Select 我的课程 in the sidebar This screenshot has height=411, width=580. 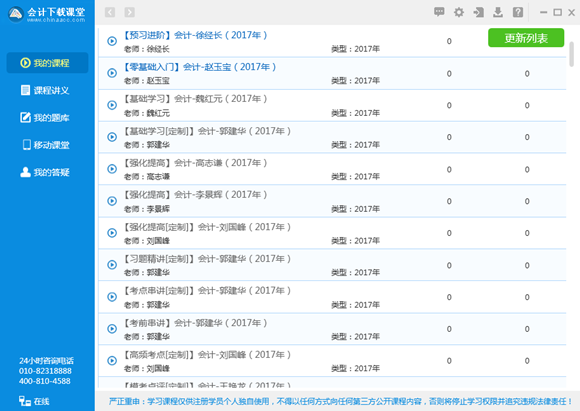[x=47, y=63]
